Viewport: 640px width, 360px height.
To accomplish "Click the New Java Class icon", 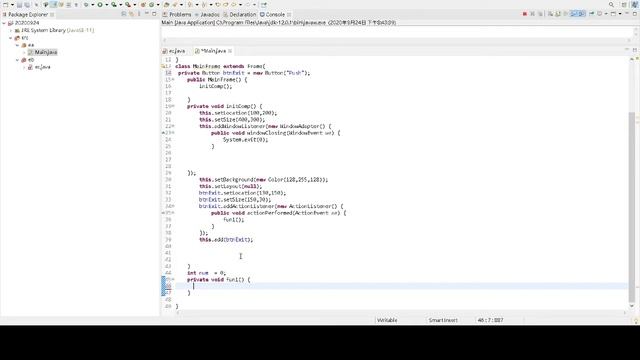I will [x=151, y=4].
